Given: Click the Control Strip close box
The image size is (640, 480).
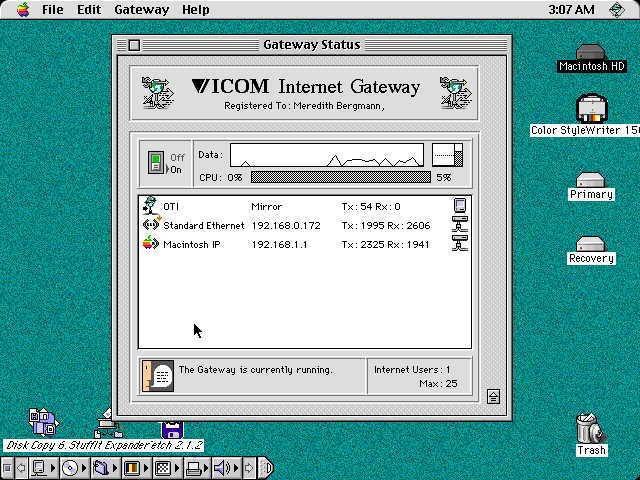Looking at the screenshot, I should click(x=7, y=468).
